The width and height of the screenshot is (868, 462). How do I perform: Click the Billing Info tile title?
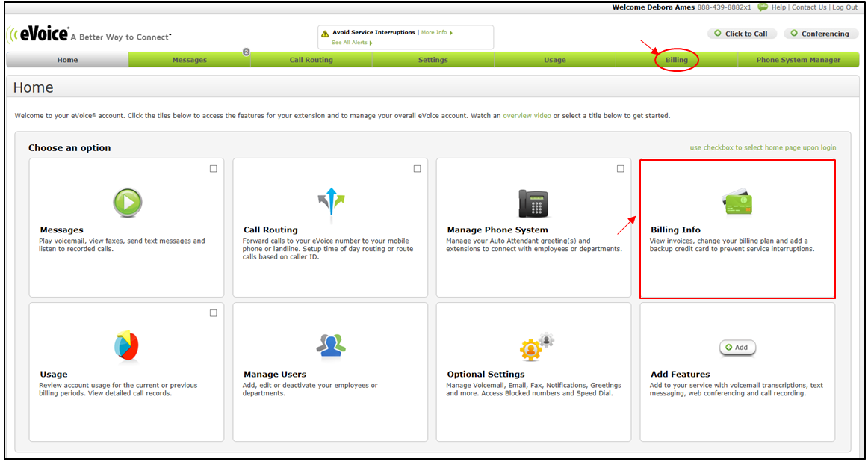[x=675, y=230]
